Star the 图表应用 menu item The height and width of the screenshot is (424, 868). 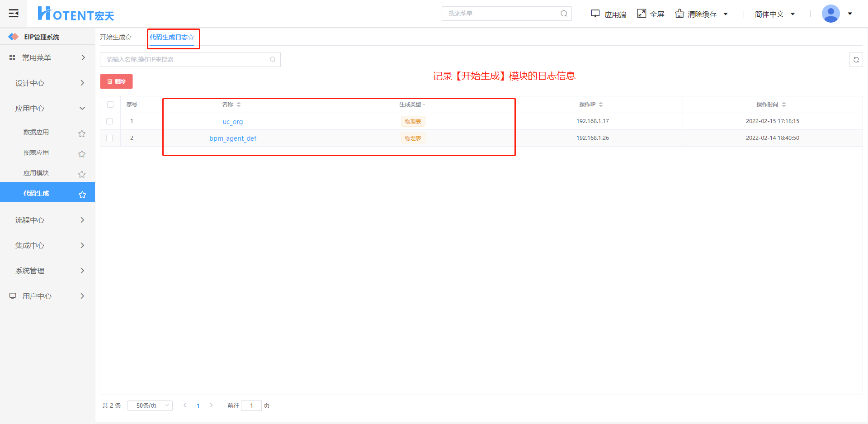[x=82, y=154]
